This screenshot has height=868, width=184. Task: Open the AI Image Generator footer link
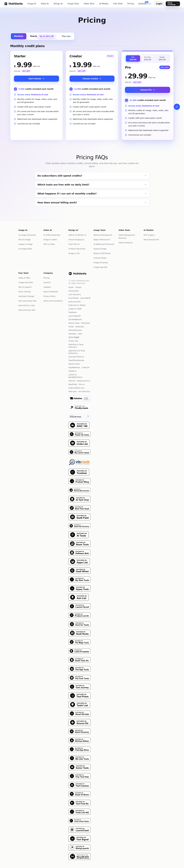27,235
